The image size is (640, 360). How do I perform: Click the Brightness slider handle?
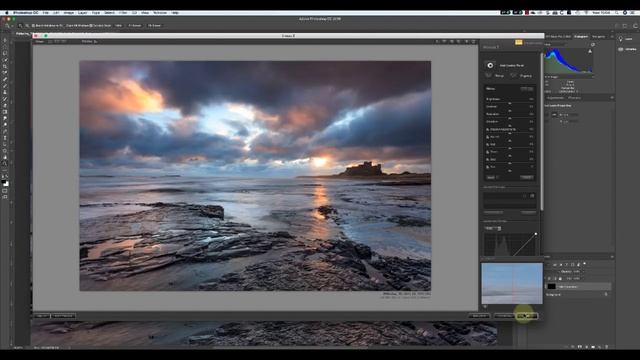point(509,104)
